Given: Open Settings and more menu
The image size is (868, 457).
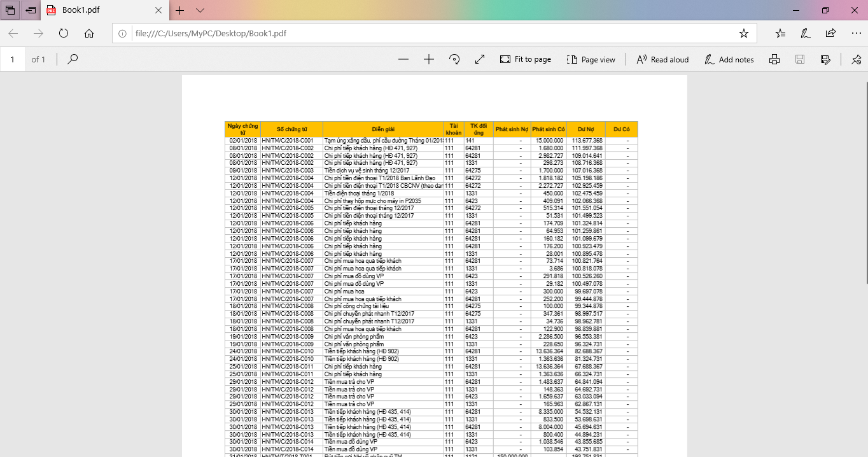Looking at the screenshot, I should 856,33.
